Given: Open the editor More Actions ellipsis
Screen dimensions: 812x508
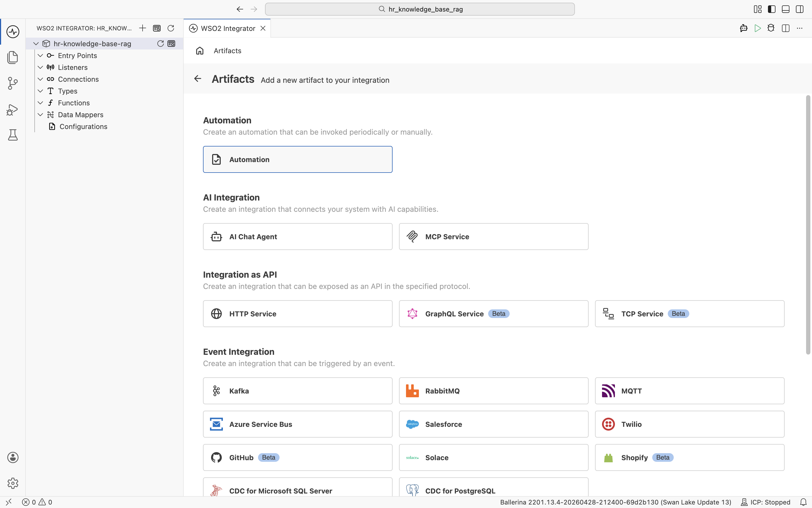Looking at the screenshot, I should tap(800, 28).
